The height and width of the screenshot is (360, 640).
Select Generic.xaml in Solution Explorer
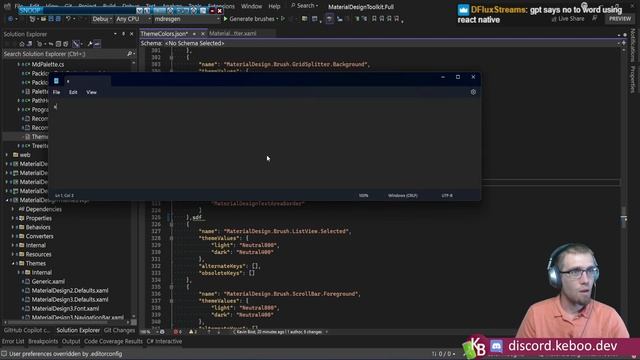(48, 282)
